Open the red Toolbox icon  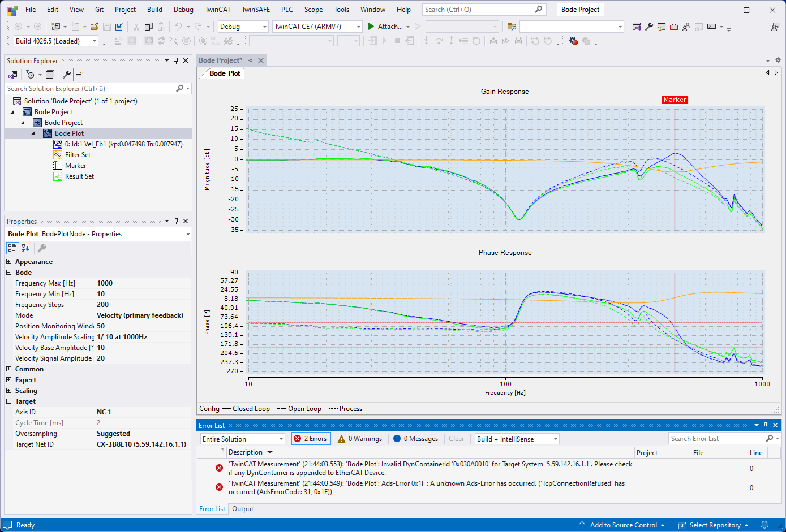674,27
